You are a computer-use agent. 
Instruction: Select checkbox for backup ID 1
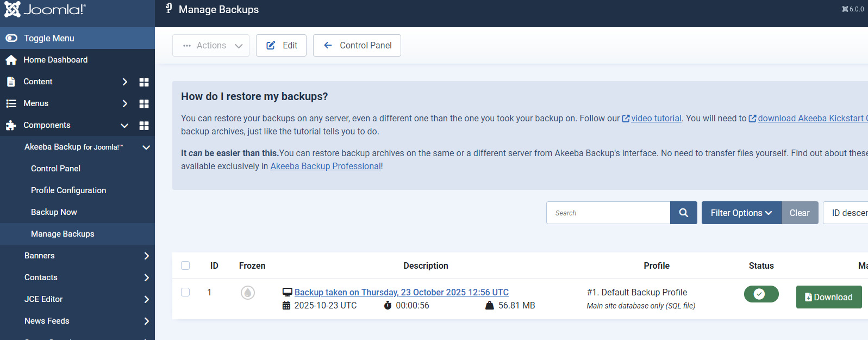(x=185, y=292)
